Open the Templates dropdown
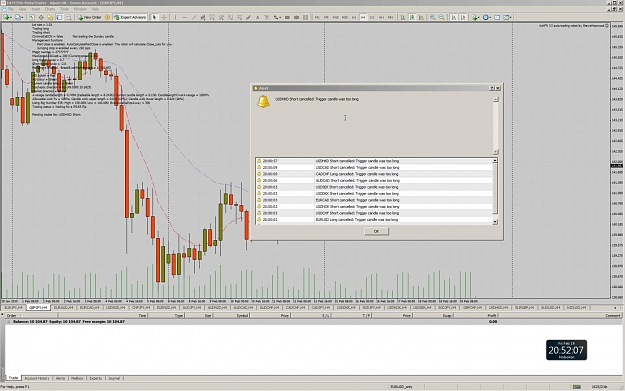Image resolution: width=625 pixels, height=391 pixels. 507,17
